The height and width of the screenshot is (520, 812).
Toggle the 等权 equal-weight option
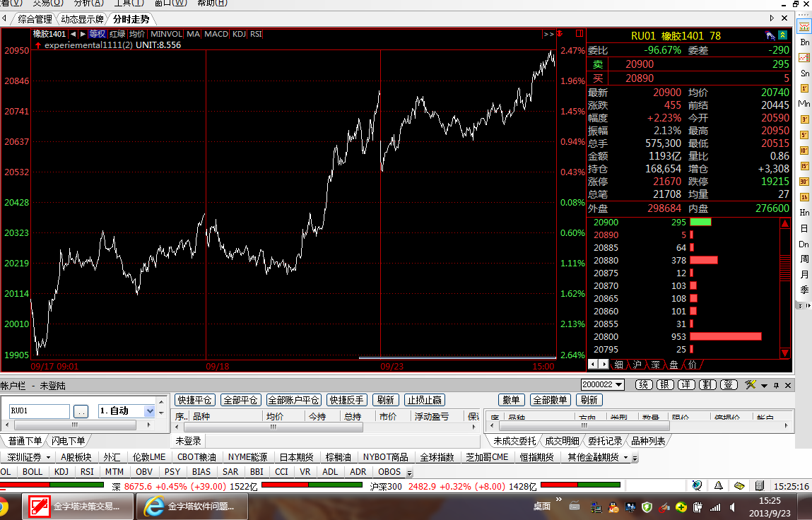pyautogui.click(x=98, y=34)
